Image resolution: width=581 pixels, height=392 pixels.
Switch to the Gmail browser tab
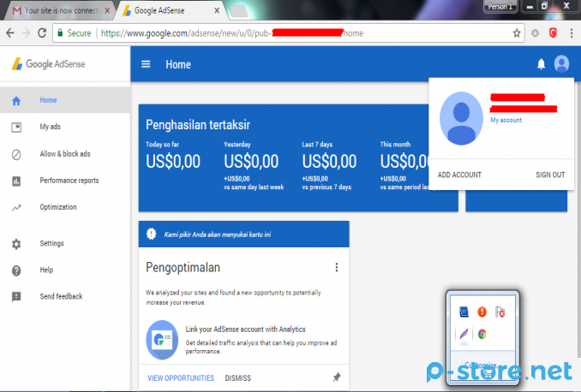point(57,10)
